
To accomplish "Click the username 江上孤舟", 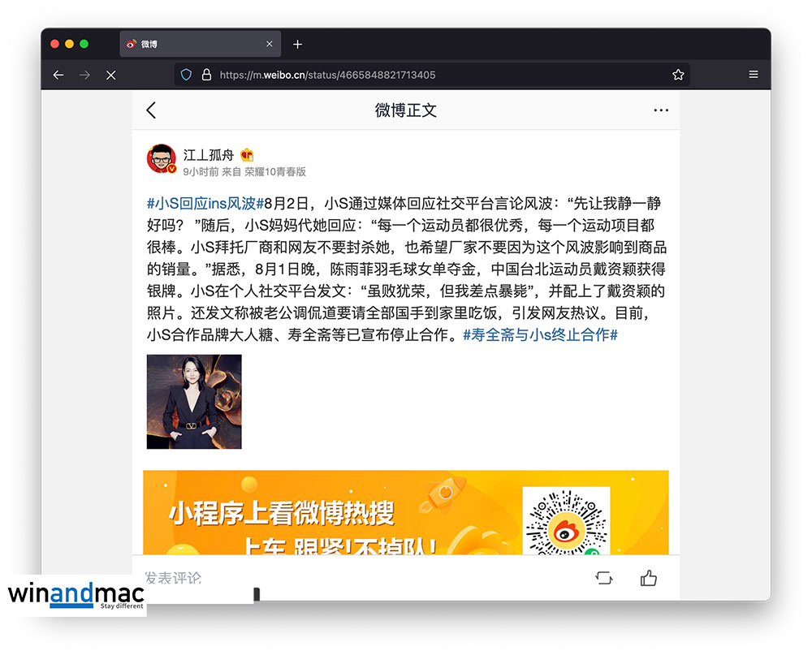I will click(x=208, y=154).
